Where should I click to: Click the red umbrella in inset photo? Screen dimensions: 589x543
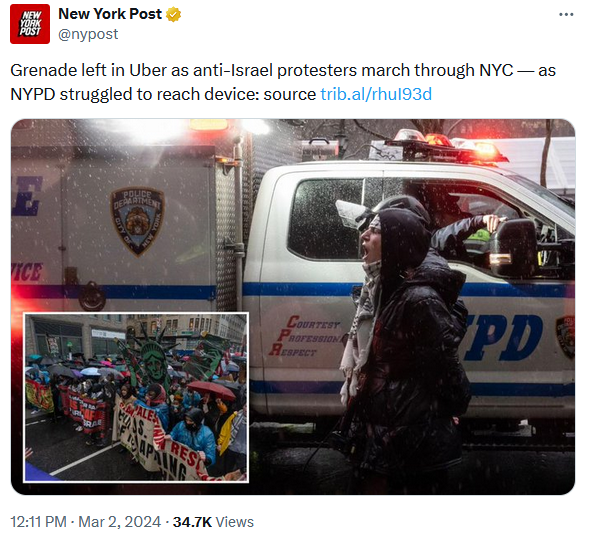(x=211, y=390)
